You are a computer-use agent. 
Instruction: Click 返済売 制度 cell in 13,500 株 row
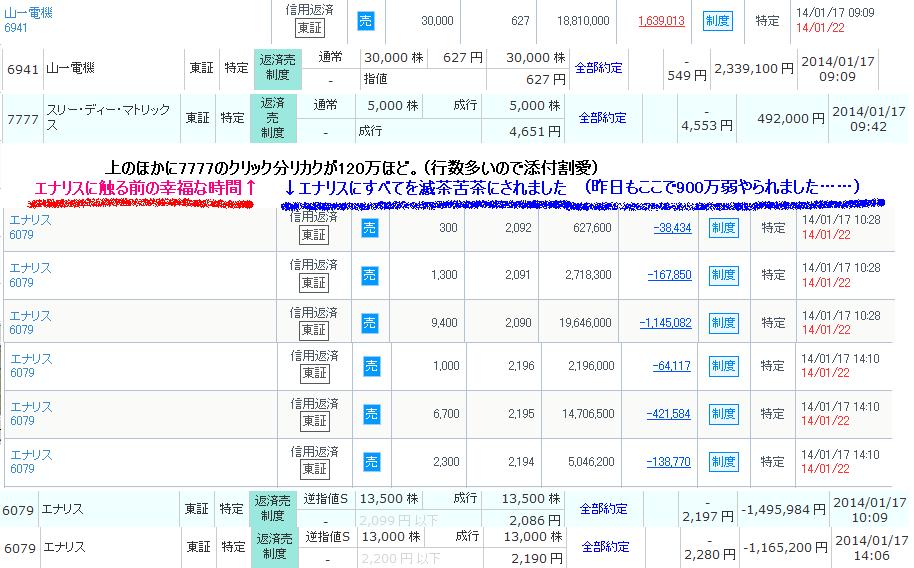(x=272, y=509)
